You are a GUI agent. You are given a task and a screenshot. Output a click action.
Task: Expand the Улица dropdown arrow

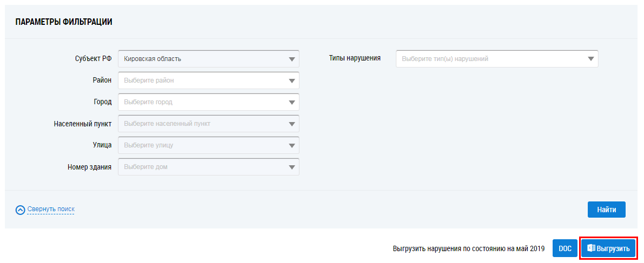point(292,145)
